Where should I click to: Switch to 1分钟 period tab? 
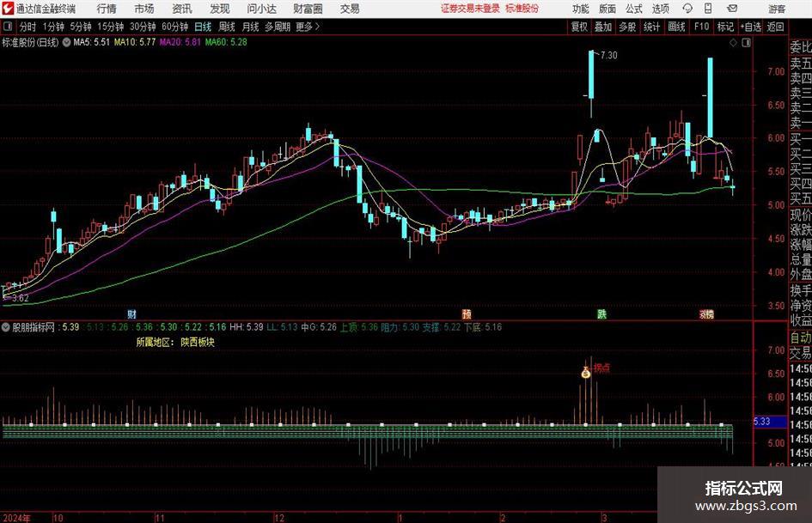[x=53, y=27]
